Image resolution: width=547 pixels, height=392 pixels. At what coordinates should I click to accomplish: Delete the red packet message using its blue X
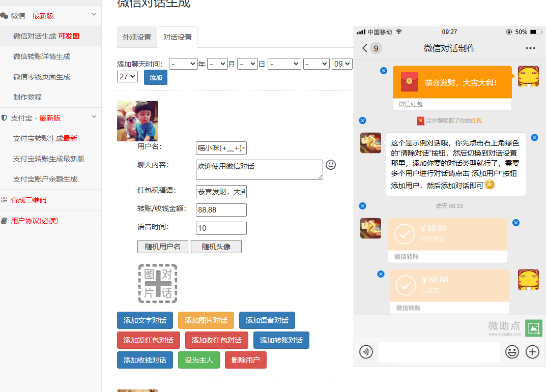[383, 71]
